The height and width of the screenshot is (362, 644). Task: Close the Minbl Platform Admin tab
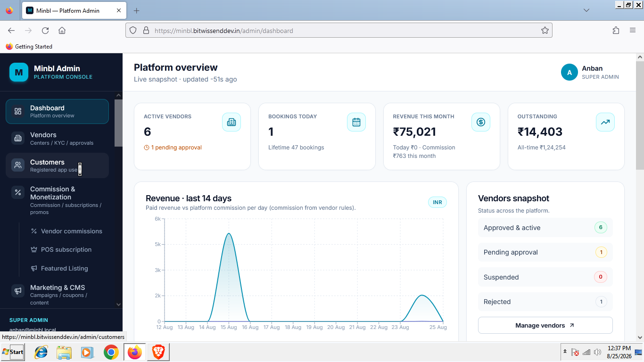tap(118, 10)
